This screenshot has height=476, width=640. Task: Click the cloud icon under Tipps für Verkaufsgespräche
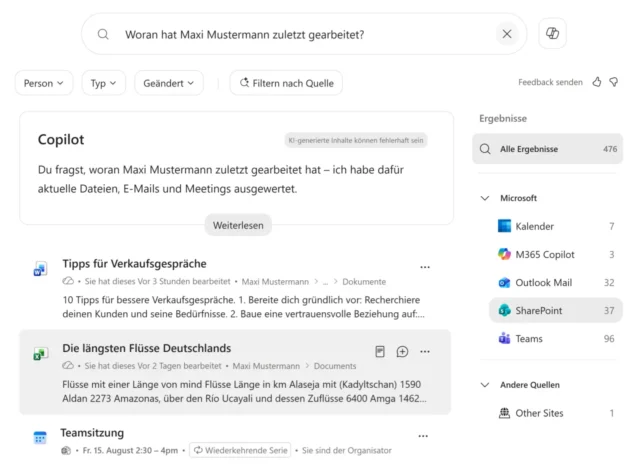pos(68,281)
